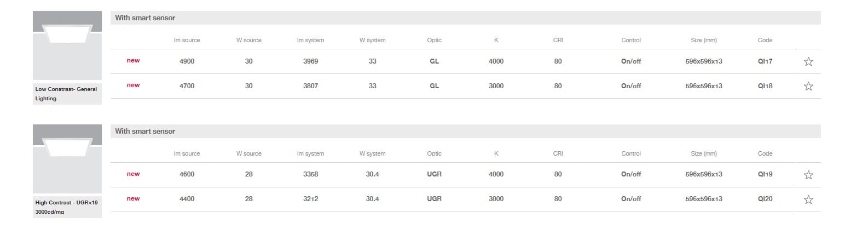Add QI20 to favorites via star
This screenshot has height=234, width=868.
(x=808, y=199)
